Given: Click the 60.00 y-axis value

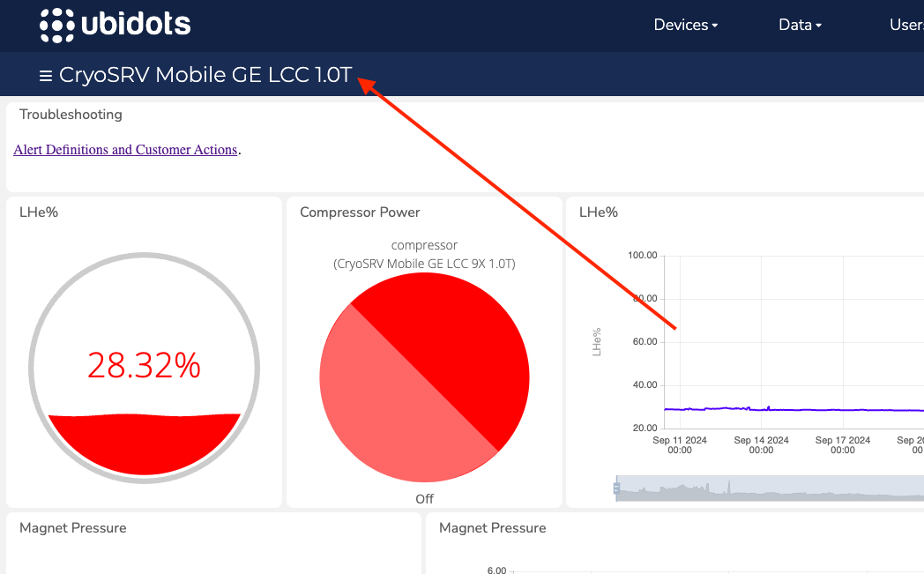Looking at the screenshot, I should click(x=645, y=342).
